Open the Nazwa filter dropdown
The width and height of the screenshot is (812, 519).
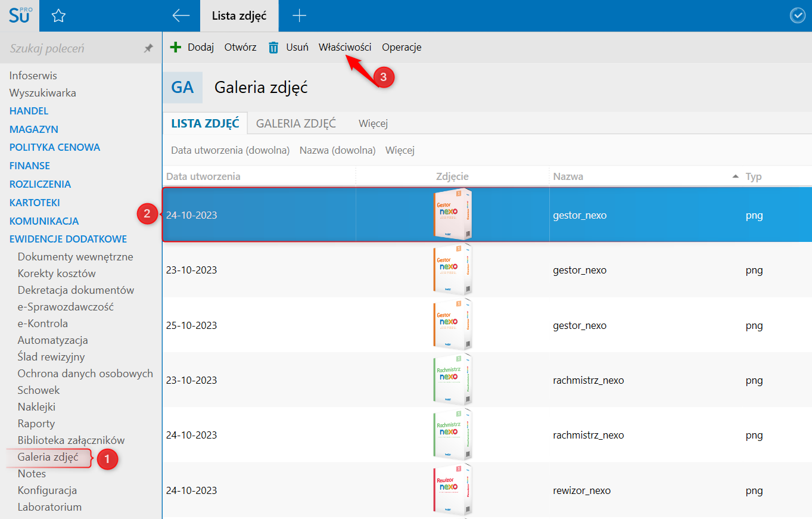click(x=337, y=150)
